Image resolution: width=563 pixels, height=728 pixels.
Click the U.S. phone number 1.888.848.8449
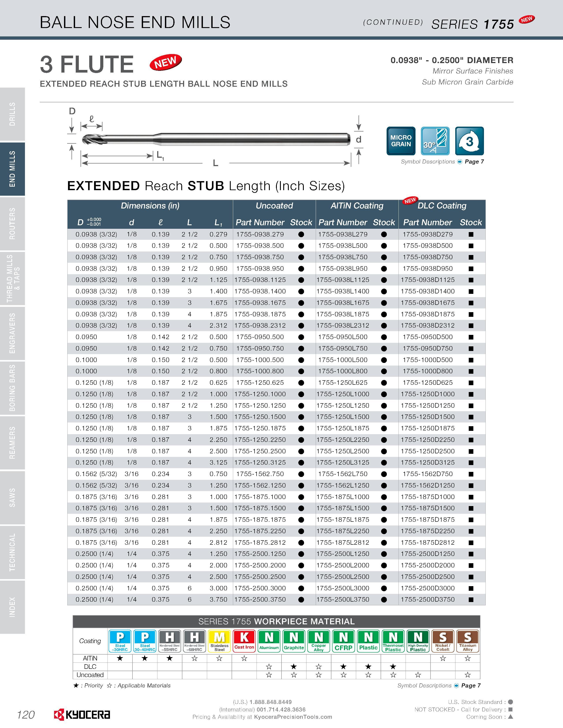(270, 702)
